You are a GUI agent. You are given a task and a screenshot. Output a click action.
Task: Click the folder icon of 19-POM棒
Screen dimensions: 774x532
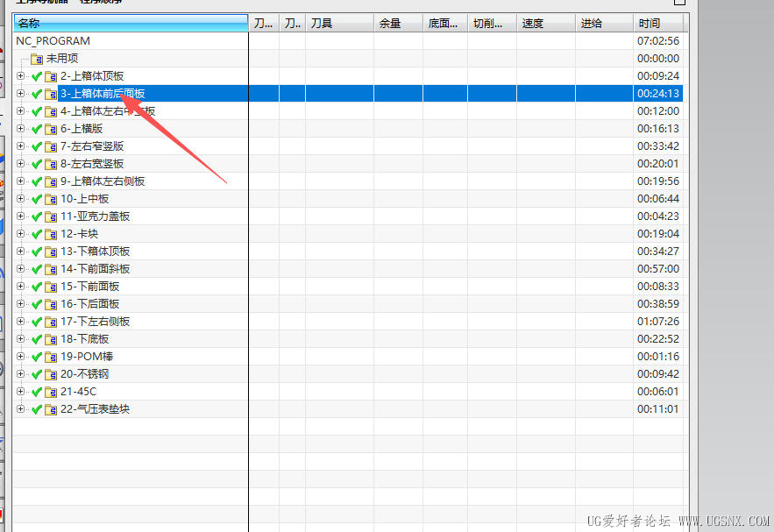coord(51,357)
